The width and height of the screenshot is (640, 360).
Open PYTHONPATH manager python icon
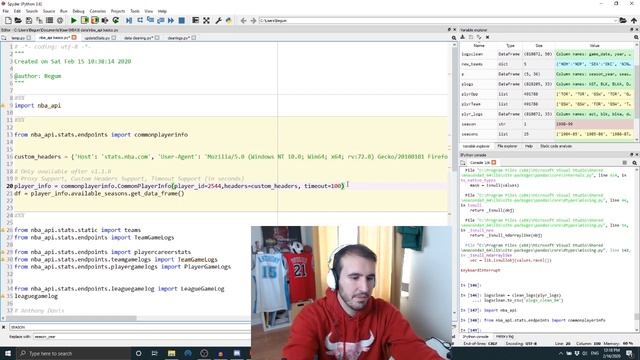(x=229, y=20)
